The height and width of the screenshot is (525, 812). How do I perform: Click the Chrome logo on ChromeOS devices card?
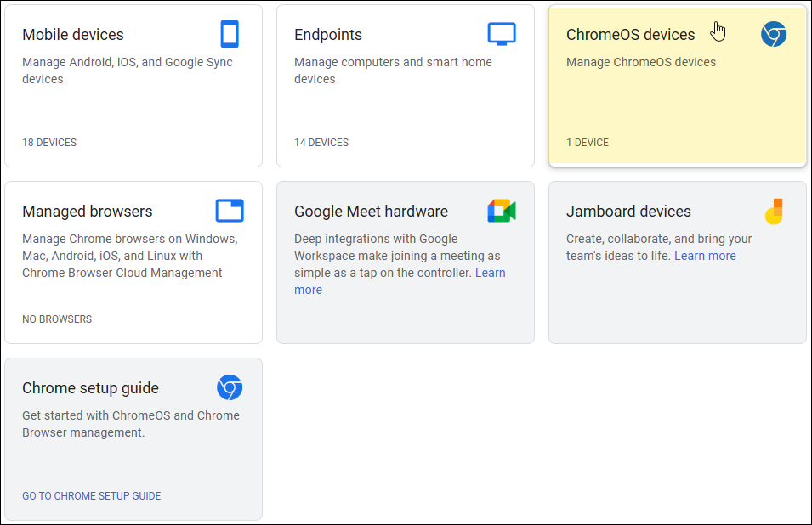[x=774, y=35]
